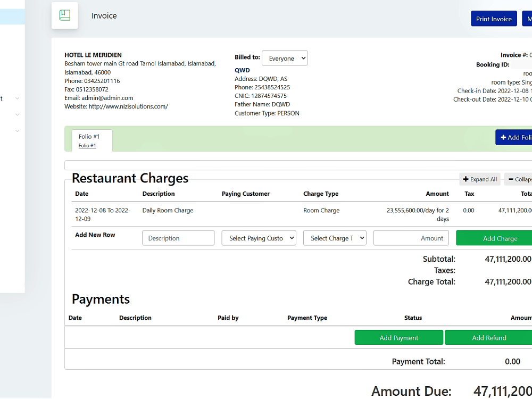
Task: Click the Charge Type column header
Action: coord(321,194)
